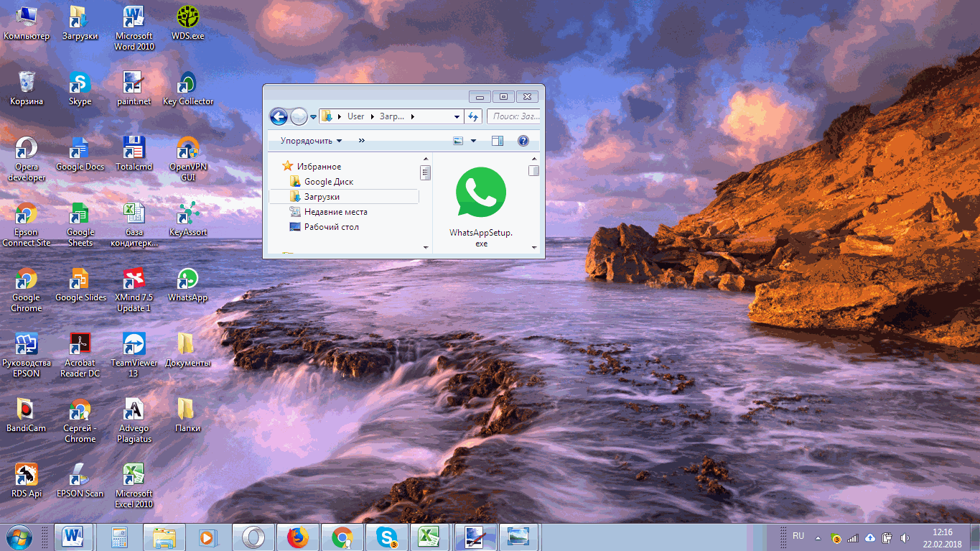Screen dimensions: 980x551
Task: Expand the arrow after User in address bar
Action: [x=371, y=116]
